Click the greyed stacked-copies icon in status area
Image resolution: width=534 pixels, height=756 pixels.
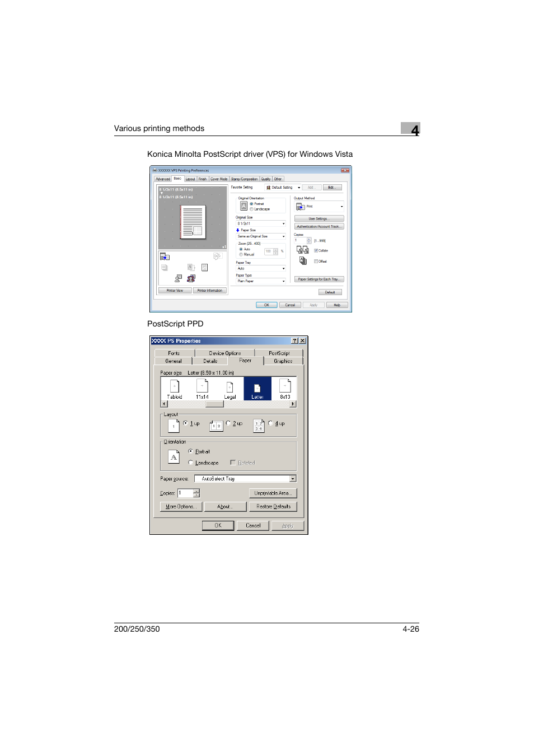(165, 267)
